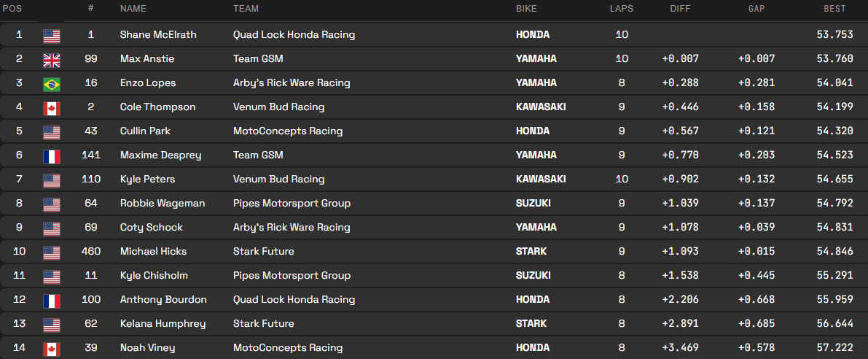Click the Canadian flag beside Cole Thompson
Screen dimensions: 868x359
click(52, 108)
